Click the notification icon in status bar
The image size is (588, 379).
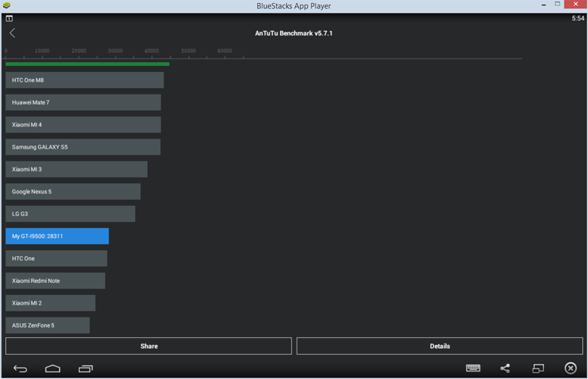pyautogui.click(x=9, y=18)
